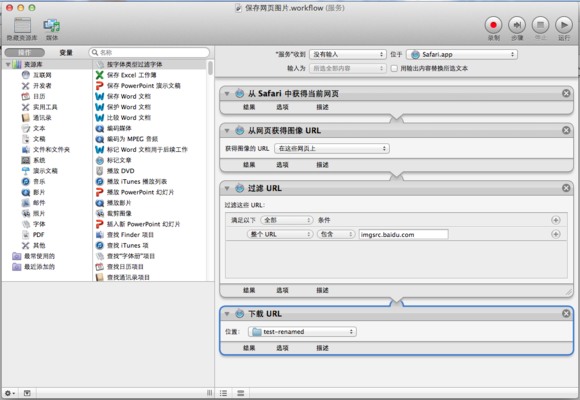The height and width of the screenshot is (400, 580).
Task: Open the 包含 operator dropdown
Action: (x=336, y=234)
